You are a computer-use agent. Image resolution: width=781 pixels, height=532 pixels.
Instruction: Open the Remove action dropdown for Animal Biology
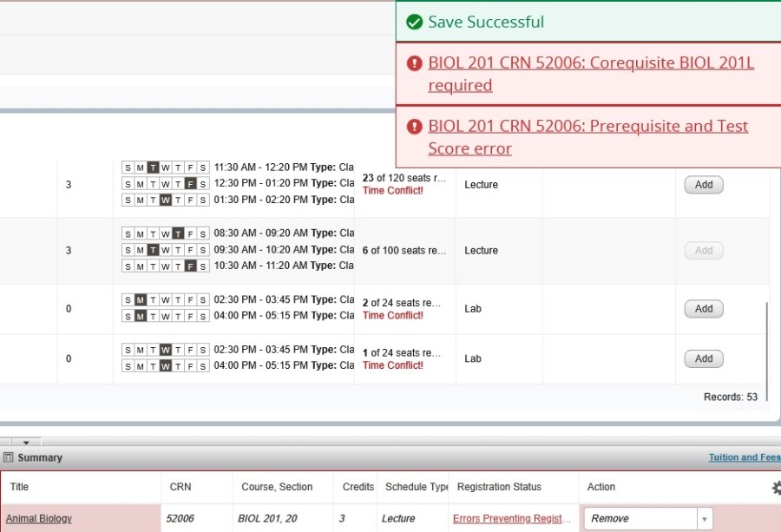tap(705, 519)
